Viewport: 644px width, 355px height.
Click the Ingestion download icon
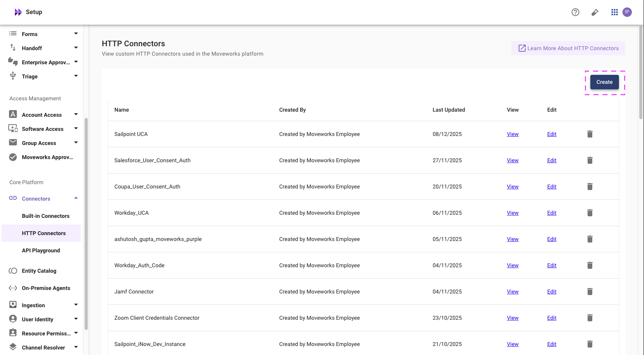click(x=13, y=304)
